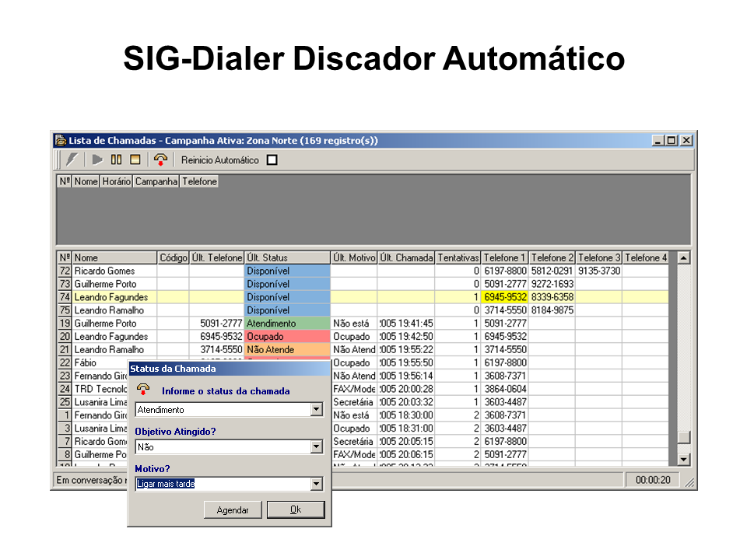Screen dimensions: 747x560
Task: Open the Objetivo Atingido dropdown showing Não
Action: (317, 446)
